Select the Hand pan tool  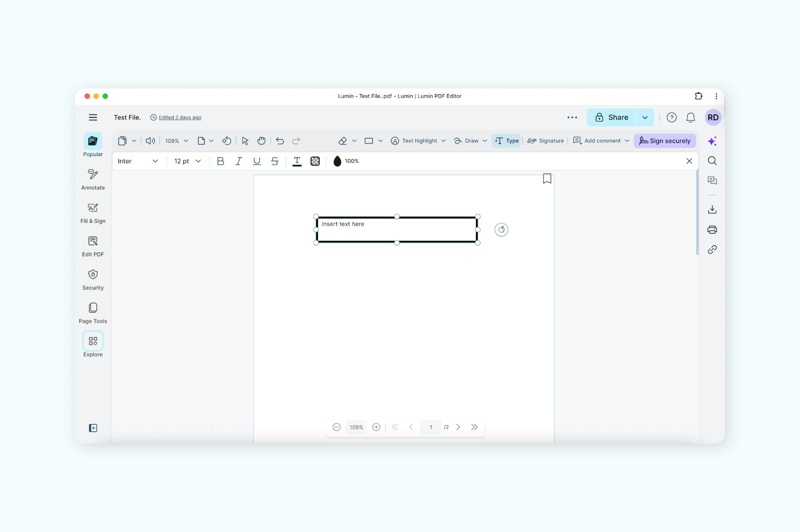click(x=261, y=140)
